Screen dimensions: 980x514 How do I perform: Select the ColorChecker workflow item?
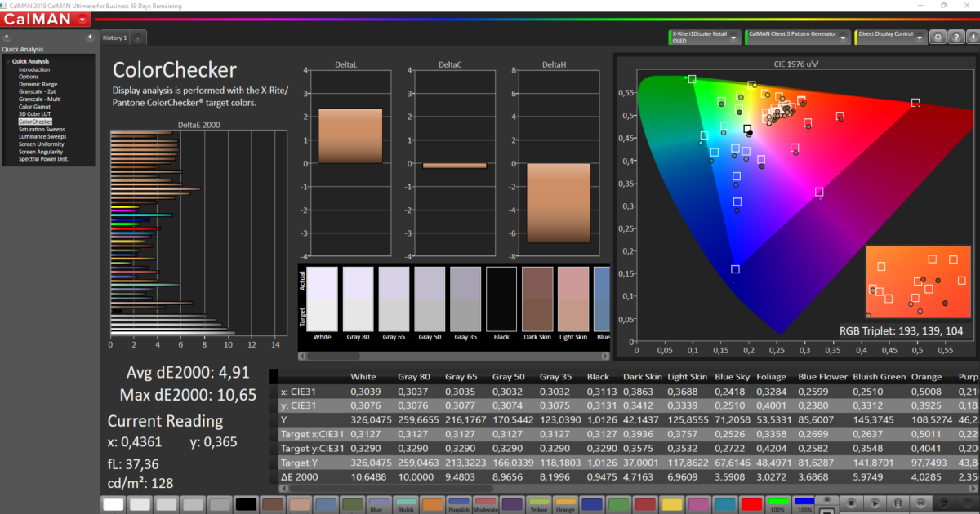point(35,122)
